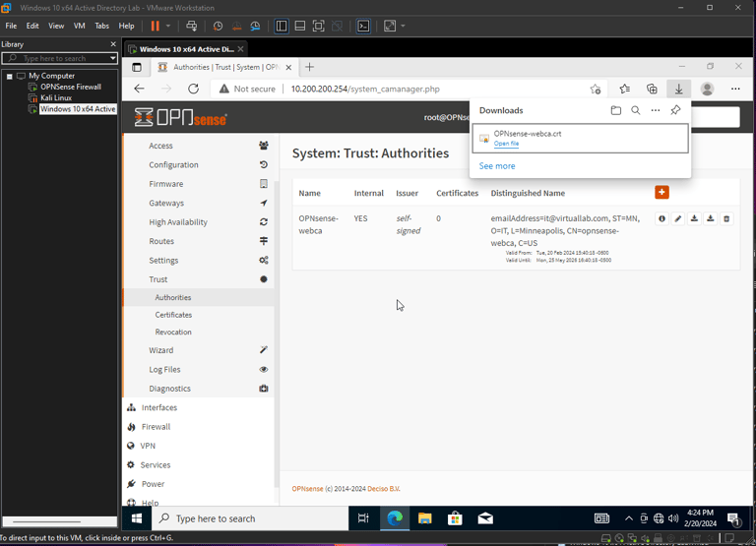Open the stretch guest dropdown arrow

click(403, 26)
